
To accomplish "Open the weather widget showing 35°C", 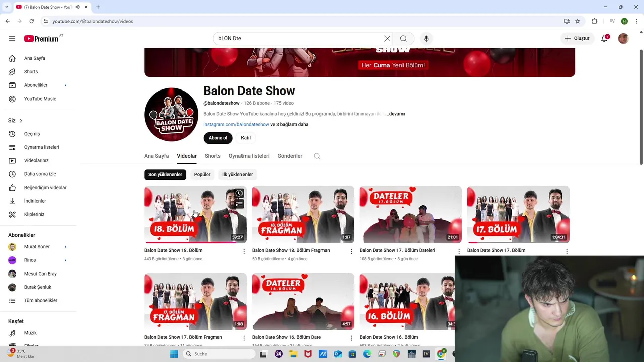I will pos(21,354).
